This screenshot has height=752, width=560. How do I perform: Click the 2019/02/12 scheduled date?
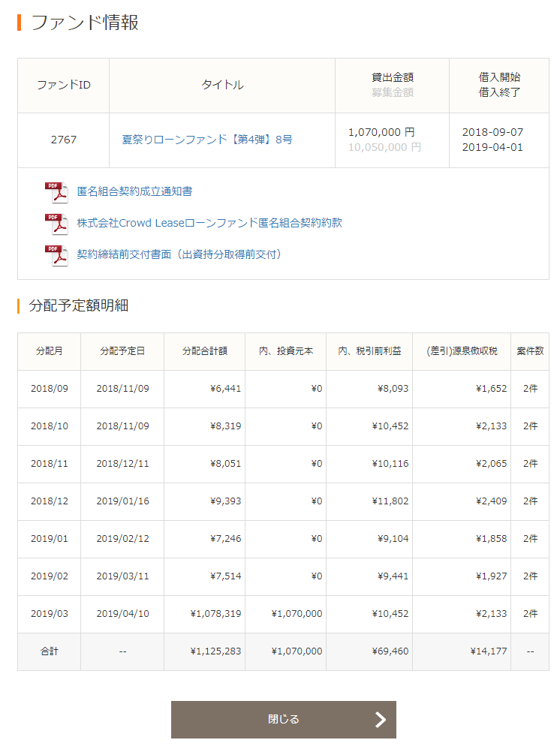(x=122, y=539)
